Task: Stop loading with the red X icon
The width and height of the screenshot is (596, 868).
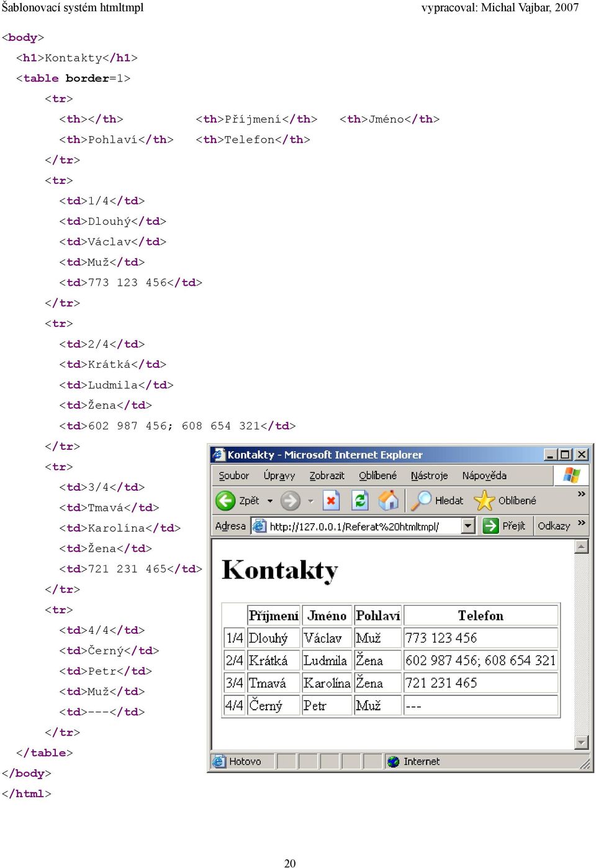Action: 332,500
